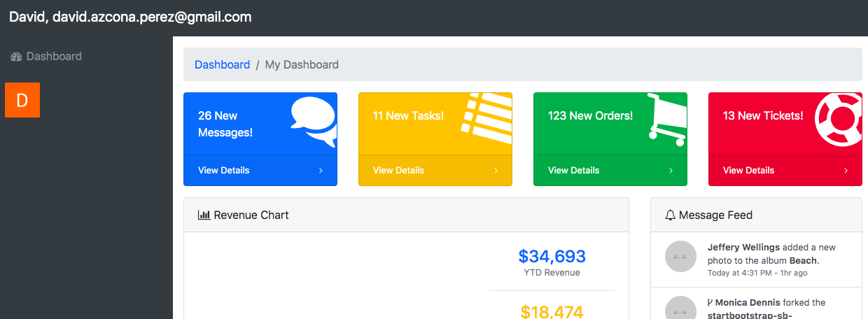Click the 26 New Messages text

[x=225, y=124]
